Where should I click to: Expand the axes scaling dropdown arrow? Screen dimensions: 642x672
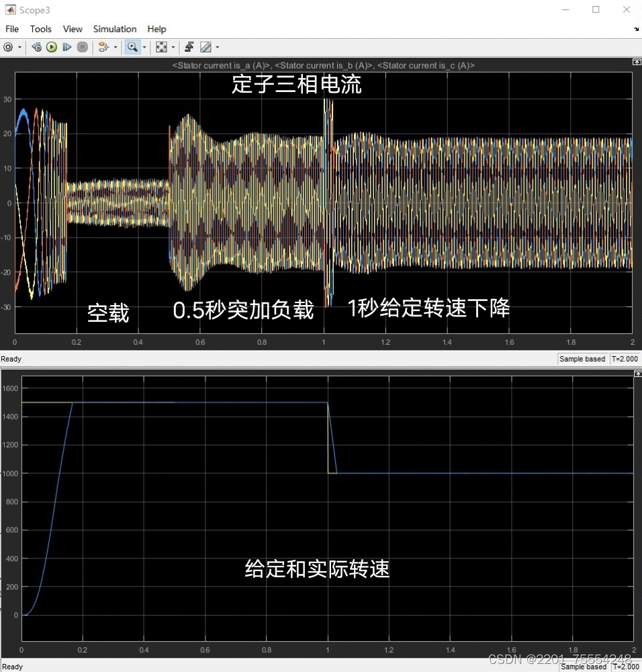point(173,47)
